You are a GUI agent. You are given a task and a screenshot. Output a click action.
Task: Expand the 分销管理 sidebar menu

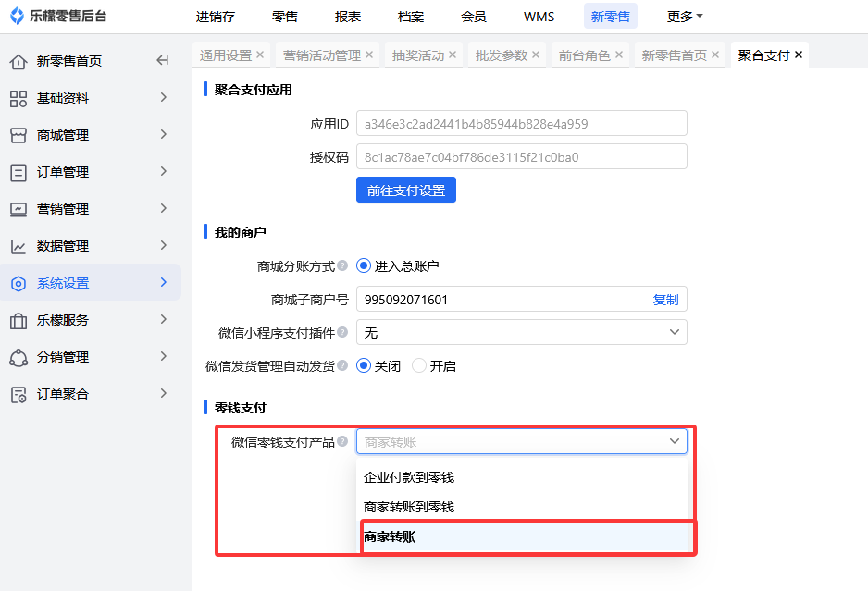click(163, 356)
